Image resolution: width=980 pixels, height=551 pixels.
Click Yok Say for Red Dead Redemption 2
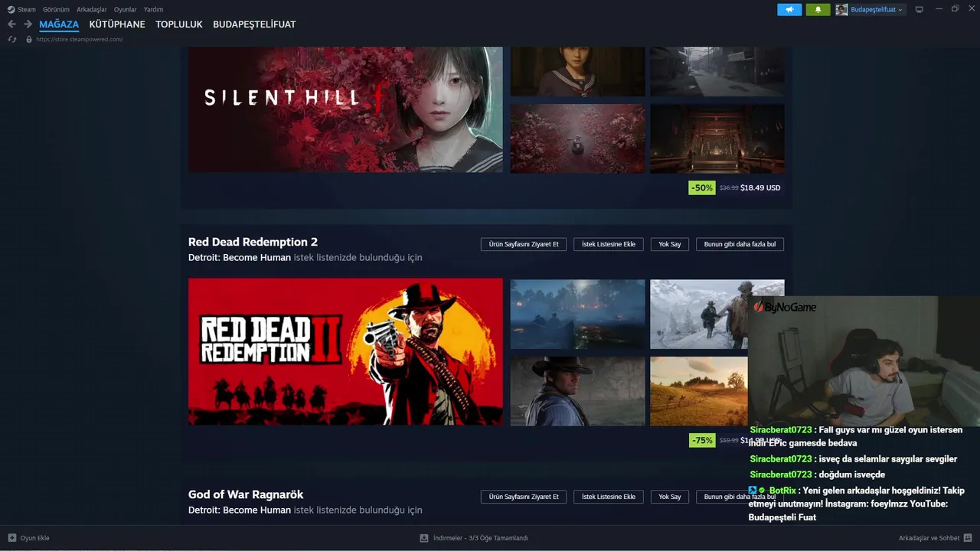[670, 244]
